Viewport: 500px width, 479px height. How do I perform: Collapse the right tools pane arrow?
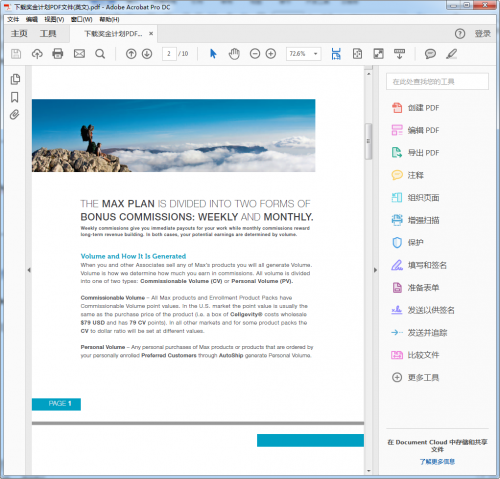click(375, 270)
